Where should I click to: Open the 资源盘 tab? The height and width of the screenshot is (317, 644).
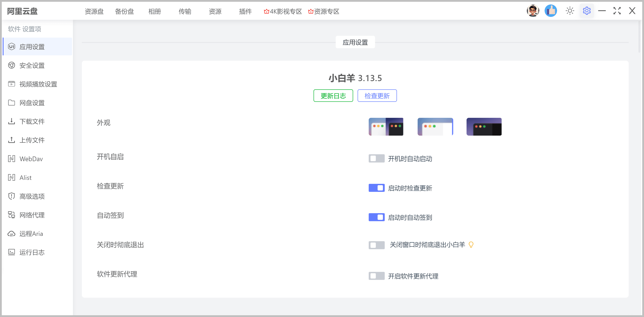pyautogui.click(x=94, y=12)
